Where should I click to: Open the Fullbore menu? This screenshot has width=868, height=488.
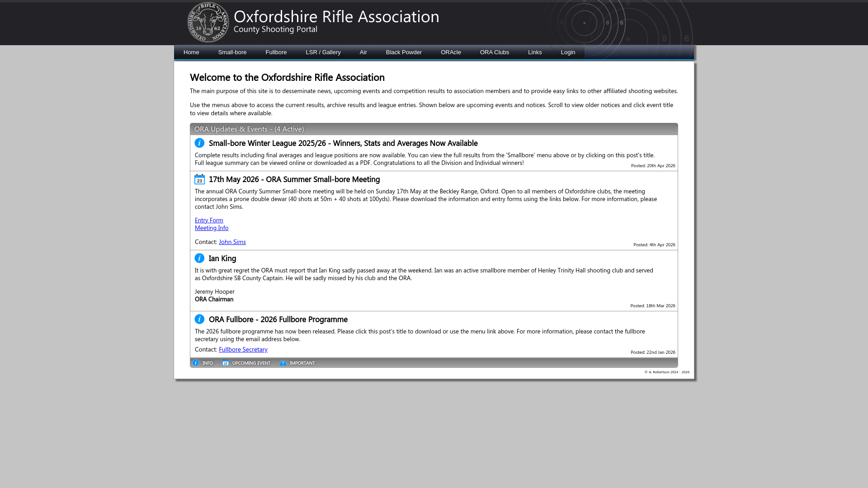click(276, 52)
